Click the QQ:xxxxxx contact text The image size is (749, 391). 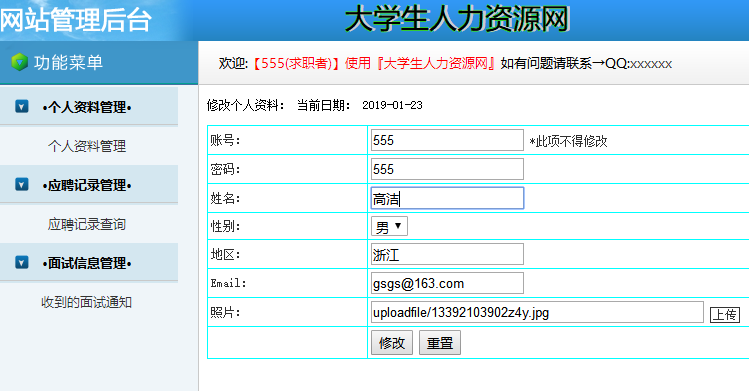[639, 63]
